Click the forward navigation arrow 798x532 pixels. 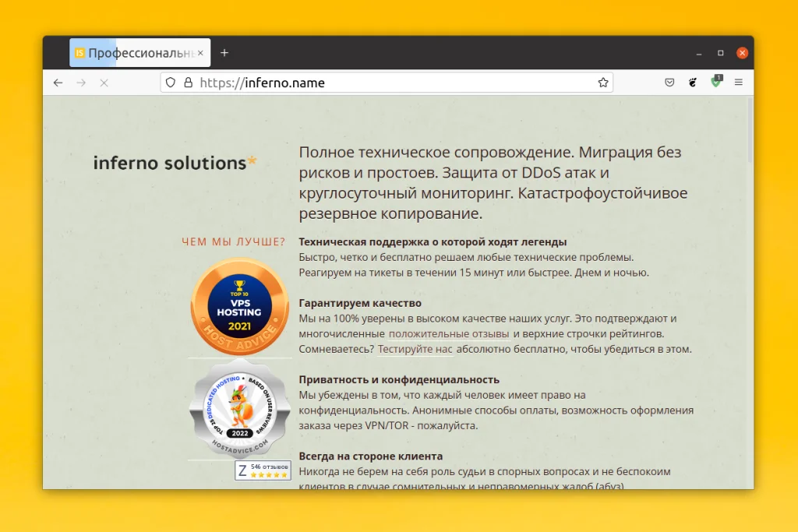coord(81,83)
